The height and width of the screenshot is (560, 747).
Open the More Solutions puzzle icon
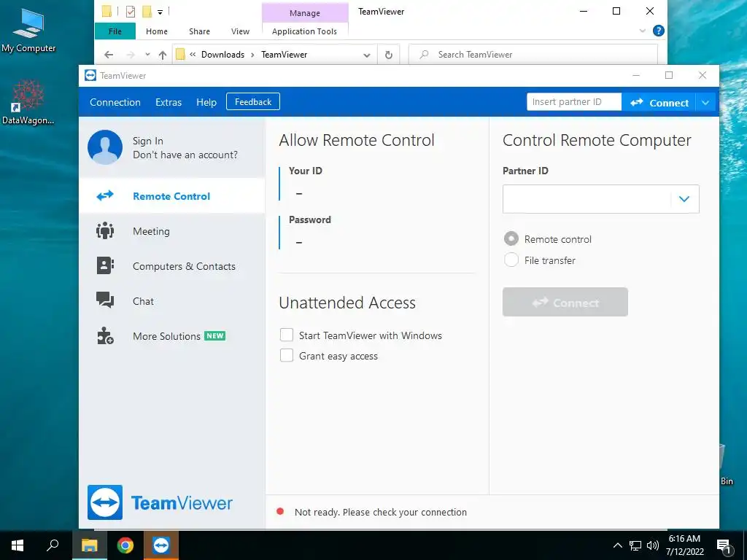click(x=105, y=335)
